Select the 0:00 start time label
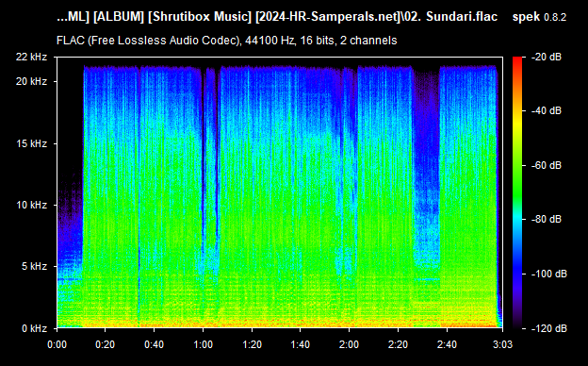The width and height of the screenshot is (588, 366). 57,344
